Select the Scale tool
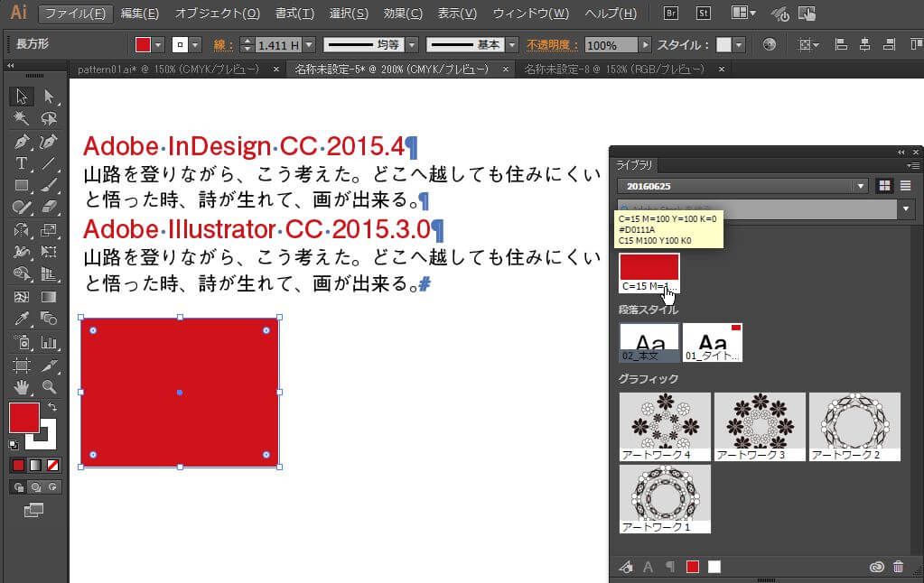Image resolution: width=924 pixels, height=583 pixels. pyautogui.click(x=48, y=229)
